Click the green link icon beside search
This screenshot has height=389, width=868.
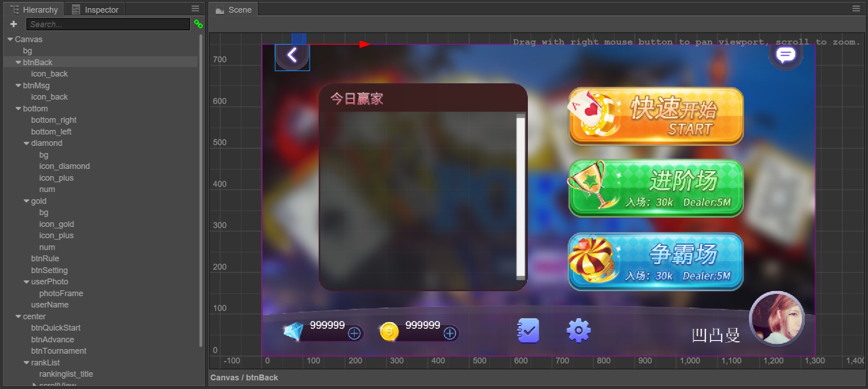tap(198, 24)
